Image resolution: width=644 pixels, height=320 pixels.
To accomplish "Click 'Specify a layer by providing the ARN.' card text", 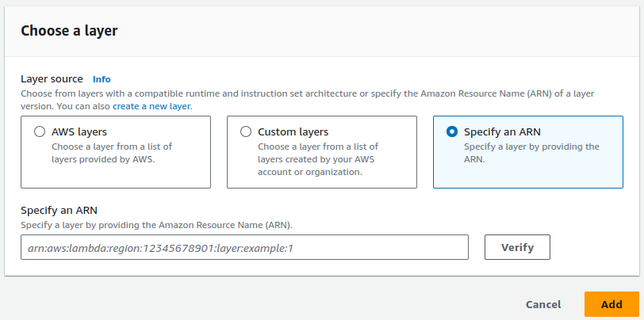I will [x=531, y=153].
